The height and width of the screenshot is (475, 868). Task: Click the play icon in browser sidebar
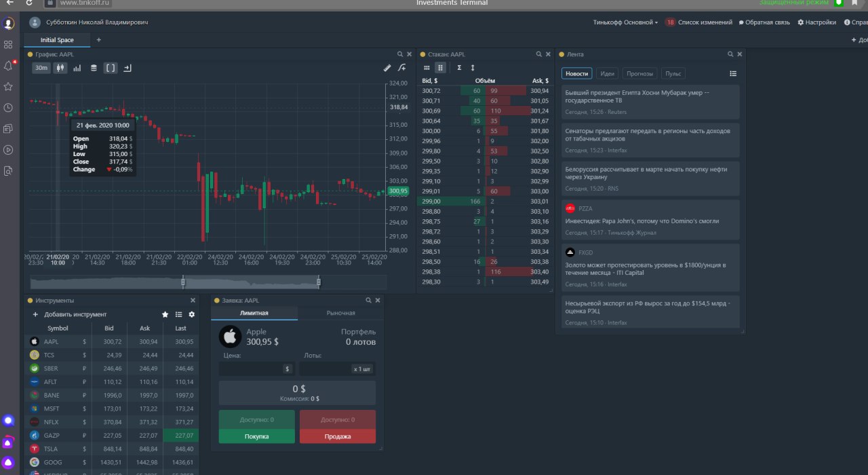point(8,150)
